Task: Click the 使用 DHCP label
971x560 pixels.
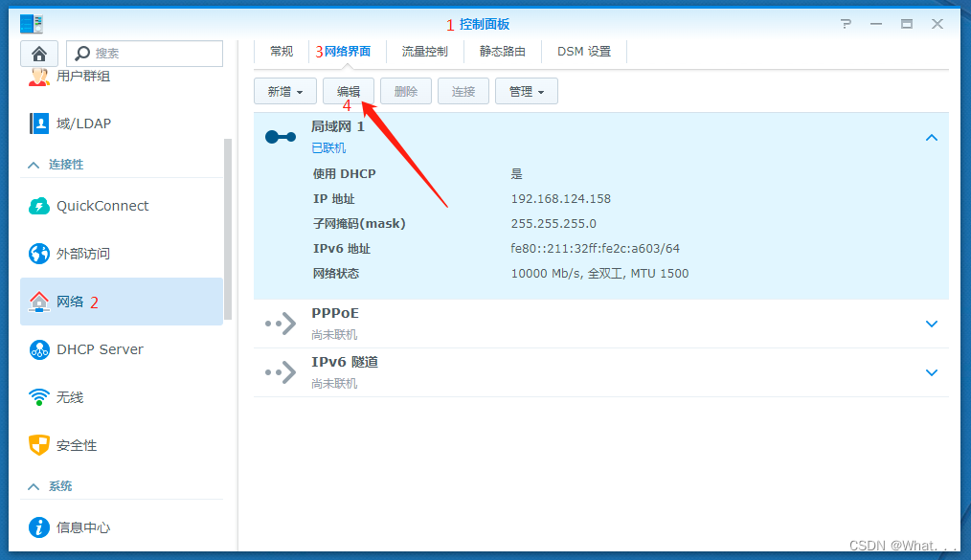Action: pyautogui.click(x=345, y=174)
